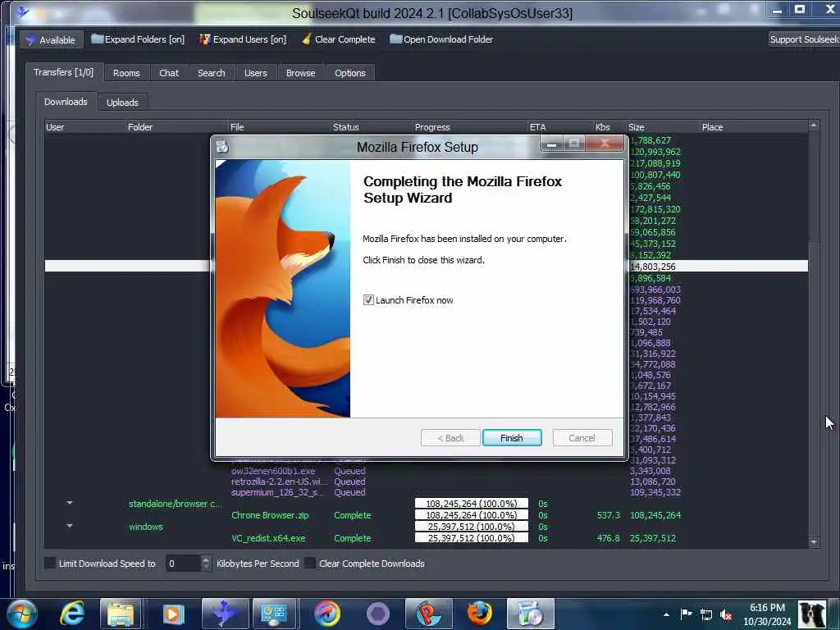Enable the Clear Complete Downloads checkbox
Image resolution: width=840 pixels, height=630 pixels.
(309, 563)
